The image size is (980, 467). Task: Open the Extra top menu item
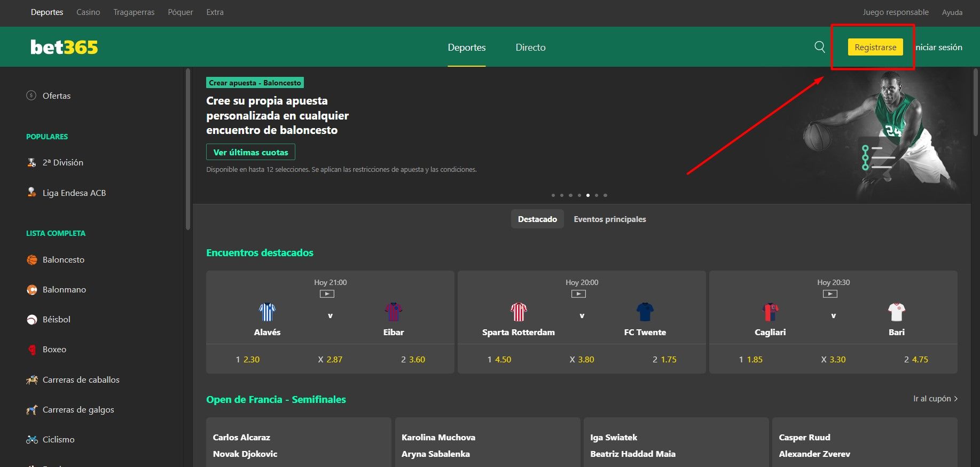[x=215, y=12]
